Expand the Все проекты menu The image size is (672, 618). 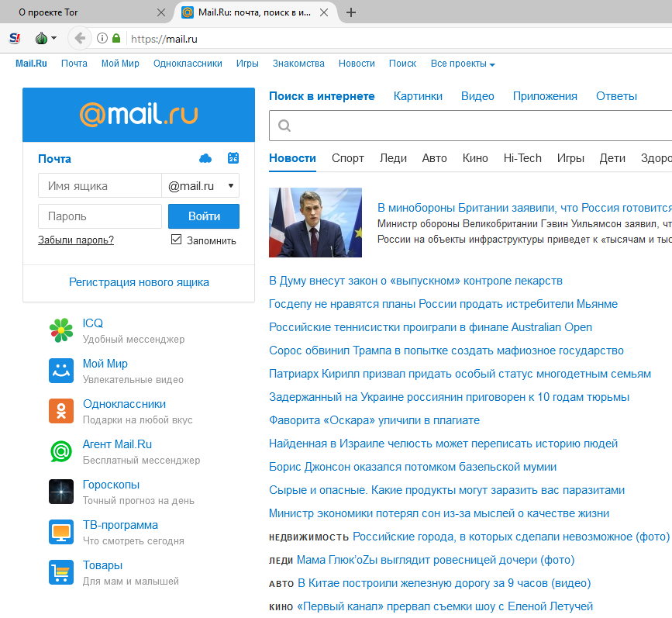click(x=463, y=64)
